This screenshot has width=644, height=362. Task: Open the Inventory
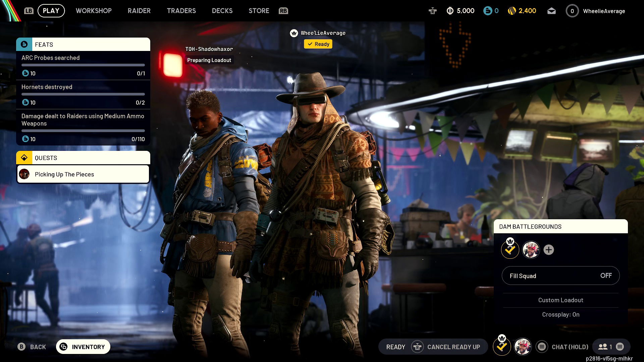[x=83, y=347]
